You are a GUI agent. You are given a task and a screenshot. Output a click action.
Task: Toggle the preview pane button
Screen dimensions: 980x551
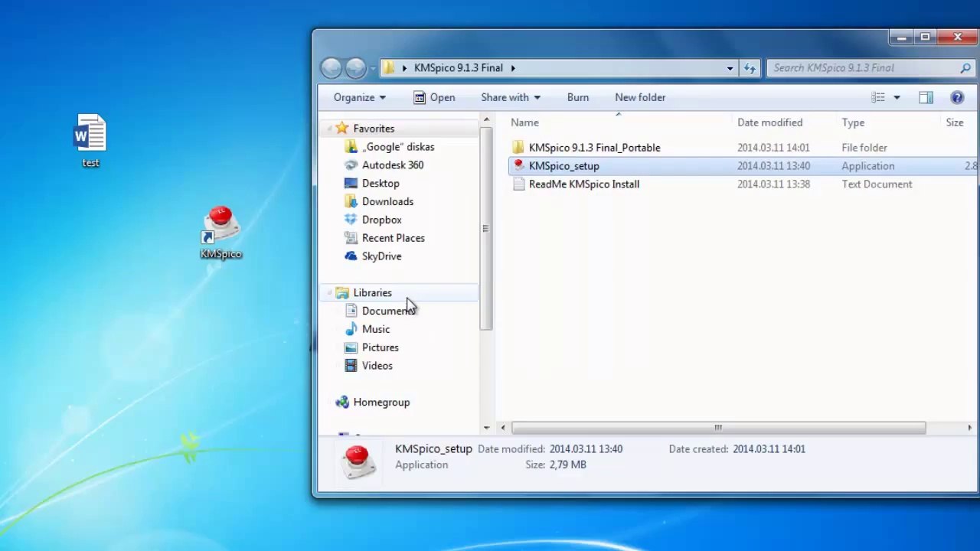[x=926, y=97]
